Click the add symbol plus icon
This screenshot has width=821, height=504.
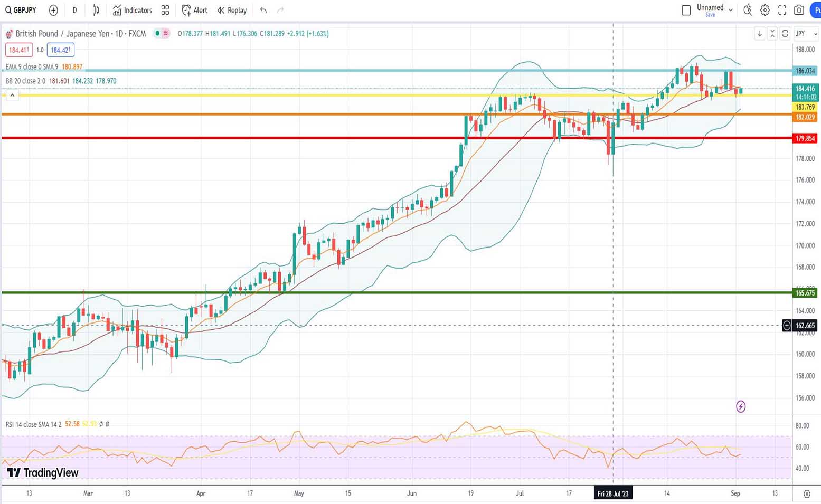53,10
